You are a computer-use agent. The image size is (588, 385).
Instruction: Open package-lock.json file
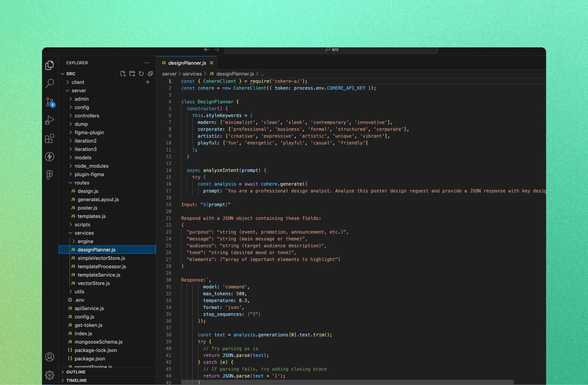[x=107, y=350]
